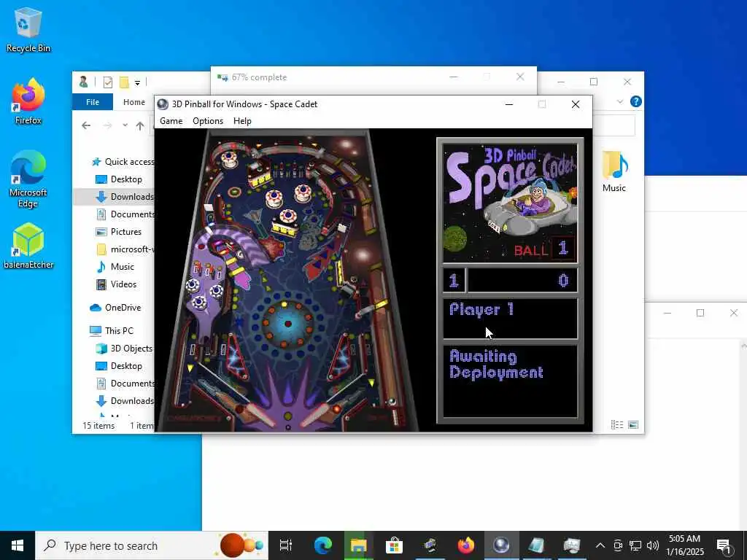Click the New folder icon in Explorer toolbar
Image resolution: width=747 pixels, height=560 pixels.
coord(124,82)
